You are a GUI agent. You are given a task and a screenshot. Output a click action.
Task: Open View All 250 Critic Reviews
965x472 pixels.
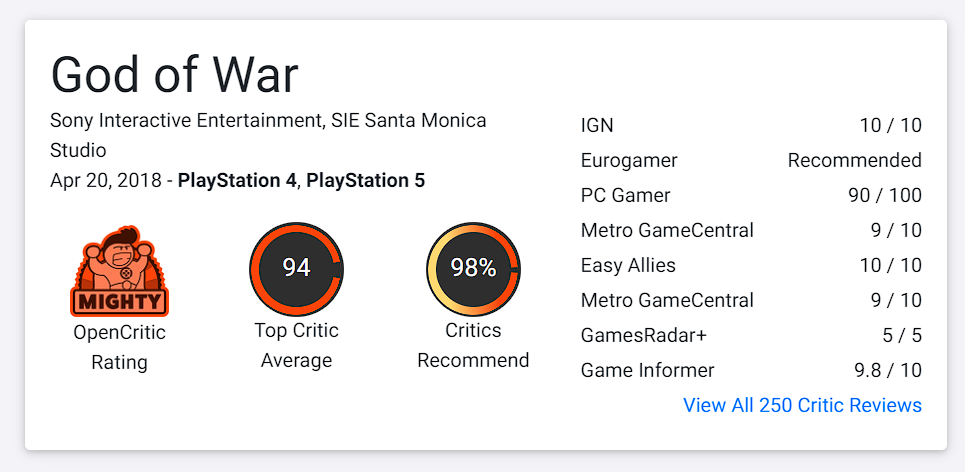coord(802,405)
